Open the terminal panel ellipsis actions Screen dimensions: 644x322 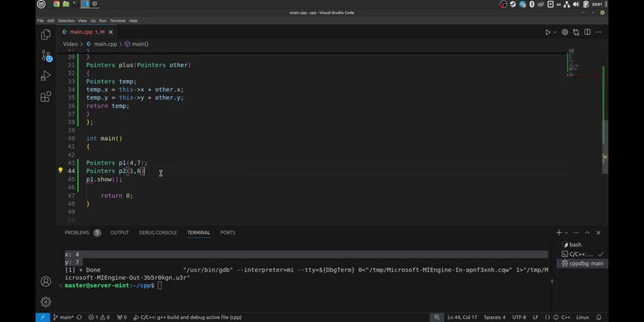tap(576, 233)
